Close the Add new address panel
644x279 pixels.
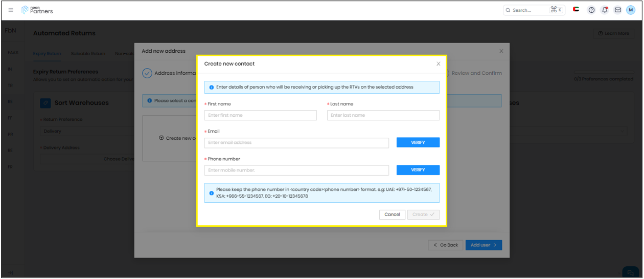coord(501,51)
